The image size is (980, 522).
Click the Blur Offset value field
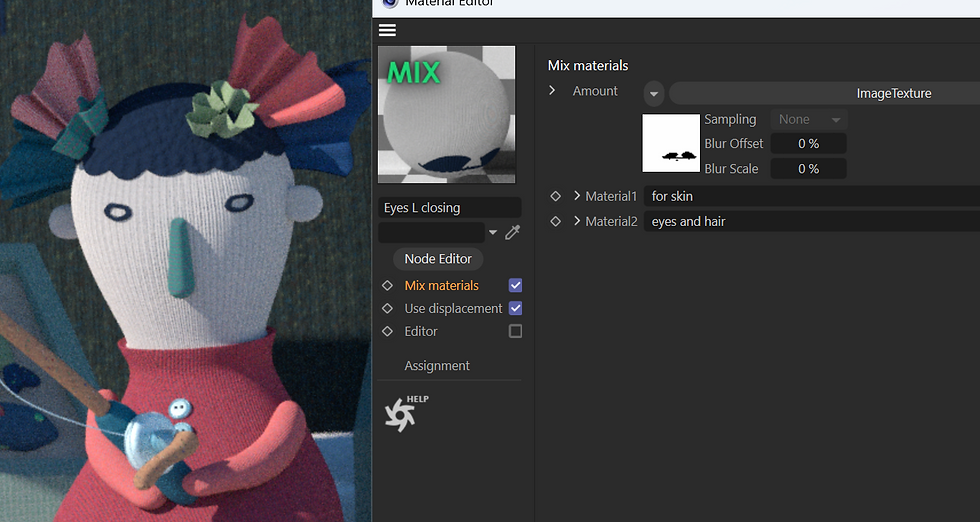coord(809,144)
